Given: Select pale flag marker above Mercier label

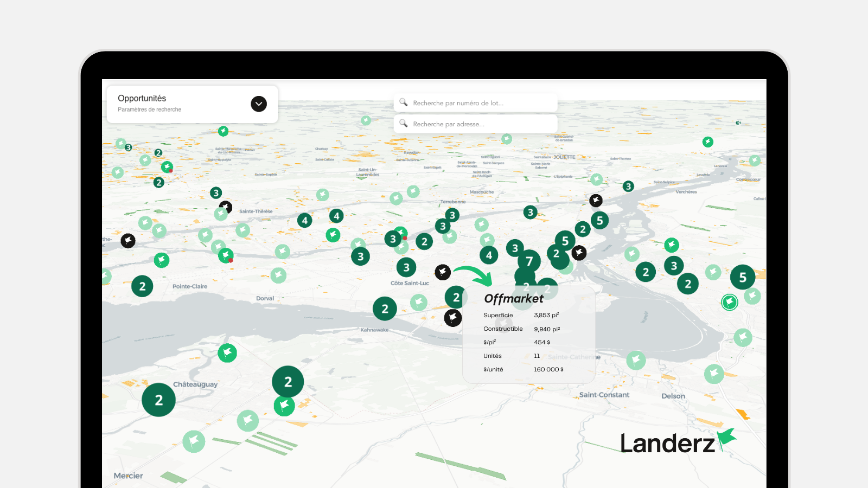Looking at the screenshot, I should click(x=194, y=441).
